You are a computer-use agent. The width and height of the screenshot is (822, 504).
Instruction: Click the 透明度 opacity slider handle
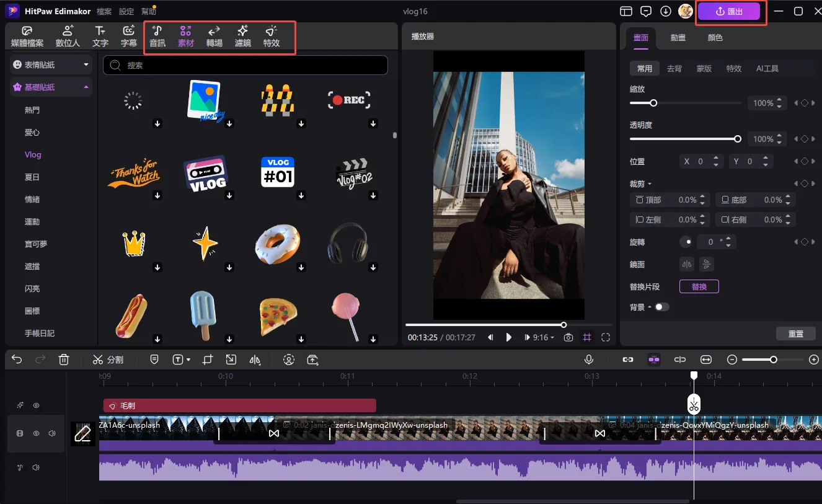tap(738, 139)
